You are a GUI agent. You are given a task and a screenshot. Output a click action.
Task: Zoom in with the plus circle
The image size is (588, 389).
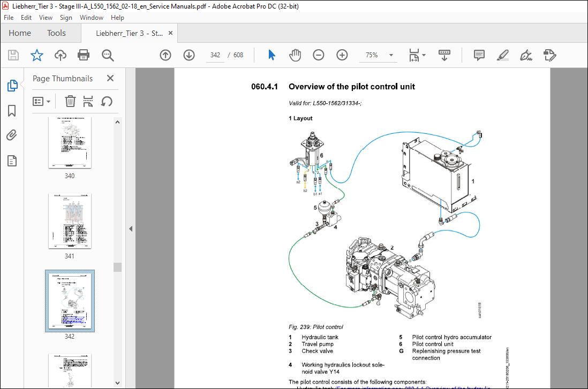pos(342,55)
